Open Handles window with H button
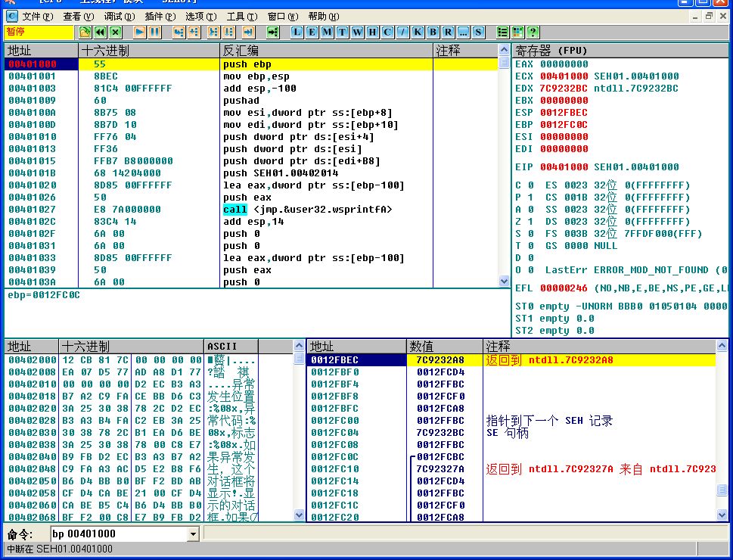Image resolution: width=733 pixels, height=560 pixels. coord(373,33)
